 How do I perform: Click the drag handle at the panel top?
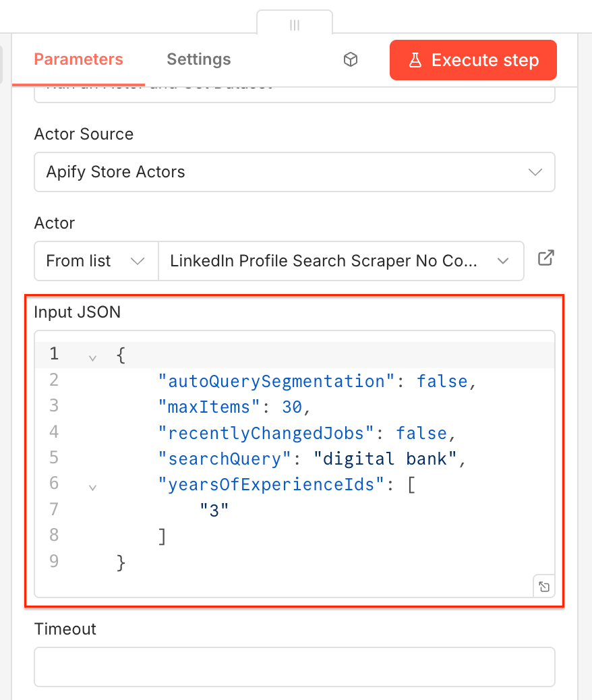(295, 25)
